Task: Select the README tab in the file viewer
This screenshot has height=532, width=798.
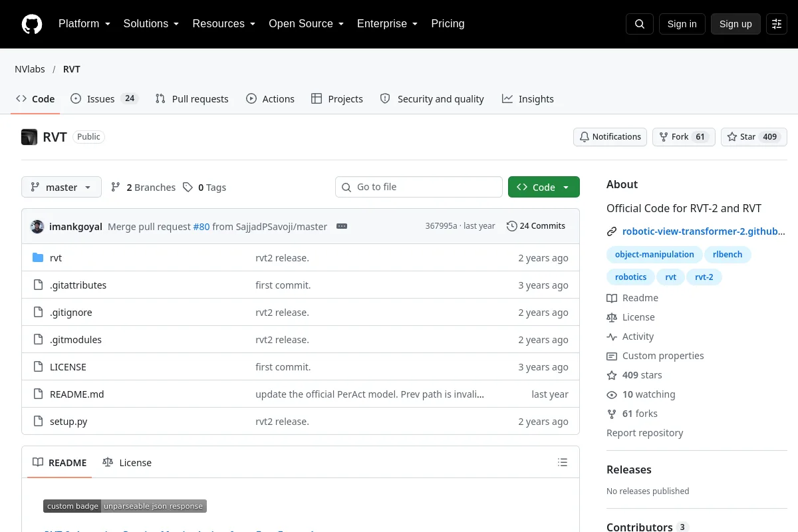Action: pyautogui.click(x=60, y=463)
